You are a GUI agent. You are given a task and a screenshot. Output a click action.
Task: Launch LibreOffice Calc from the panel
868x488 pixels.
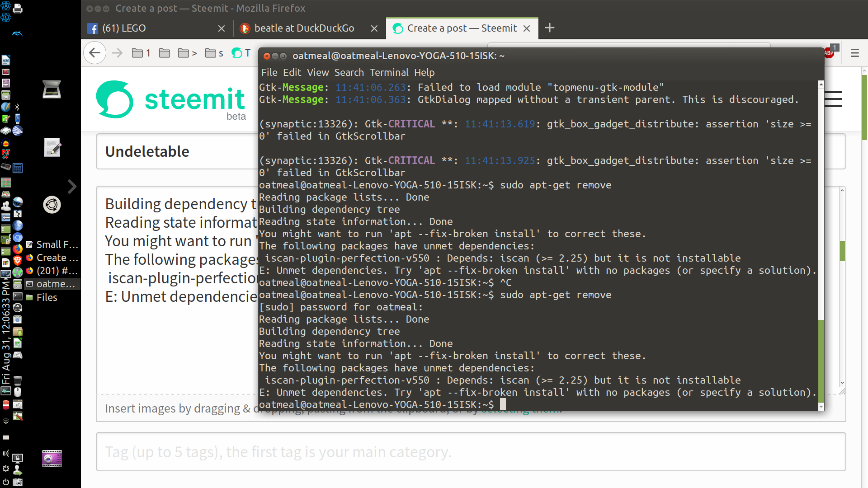18,343
